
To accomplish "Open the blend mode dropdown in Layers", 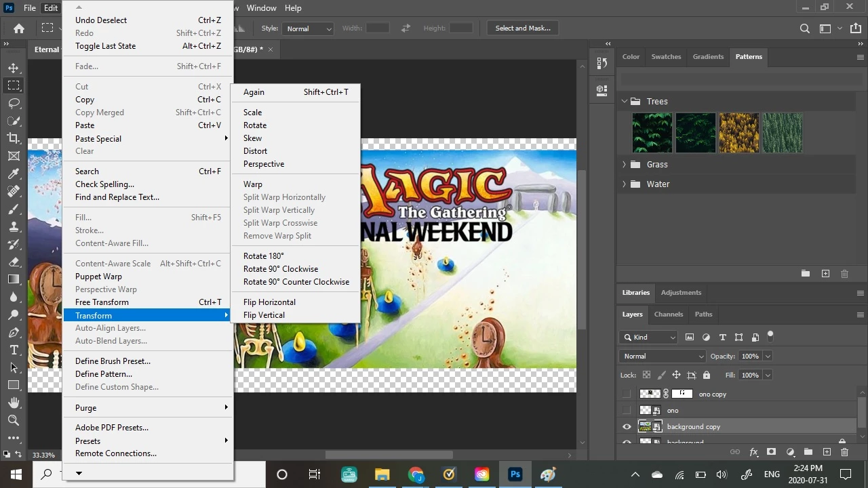I will click(663, 356).
